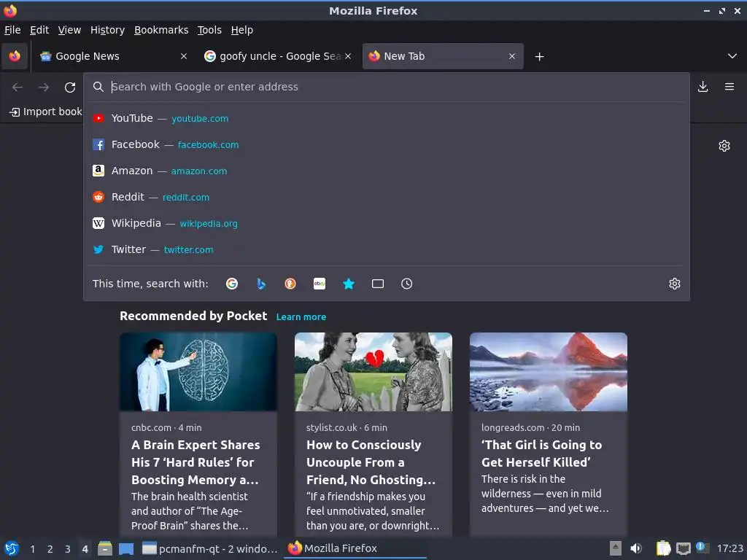Open the History menu
Viewport: 747px width, 560px height.
pos(108,30)
